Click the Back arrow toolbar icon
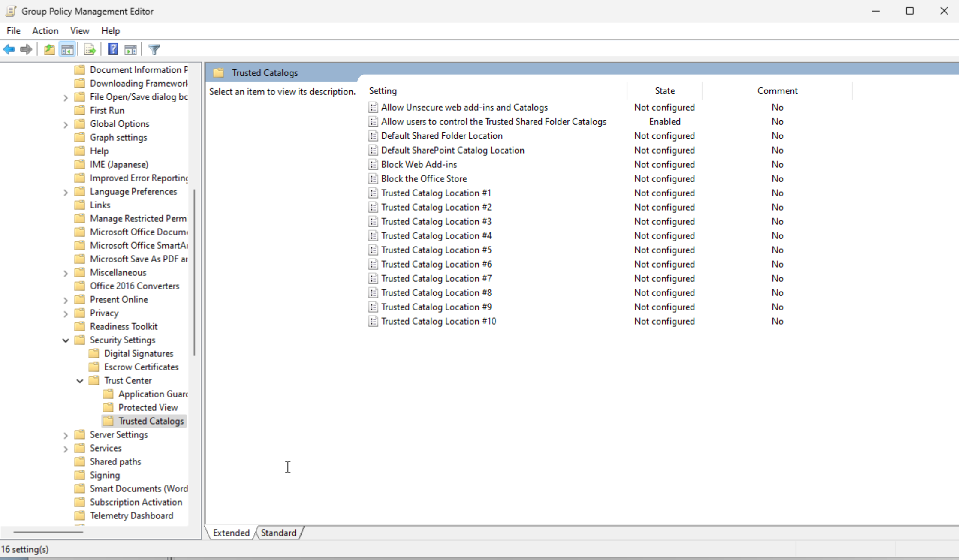 click(9, 50)
